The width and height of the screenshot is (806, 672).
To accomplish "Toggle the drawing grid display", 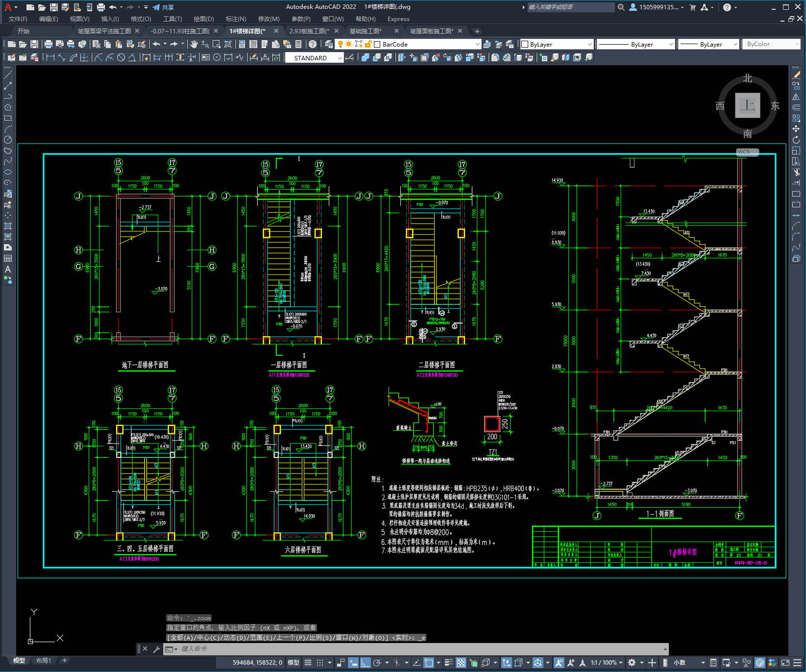I will coord(308,663).
